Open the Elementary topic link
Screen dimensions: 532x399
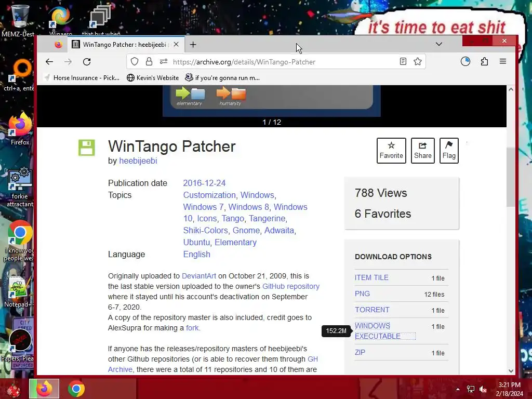pos(235,242)
